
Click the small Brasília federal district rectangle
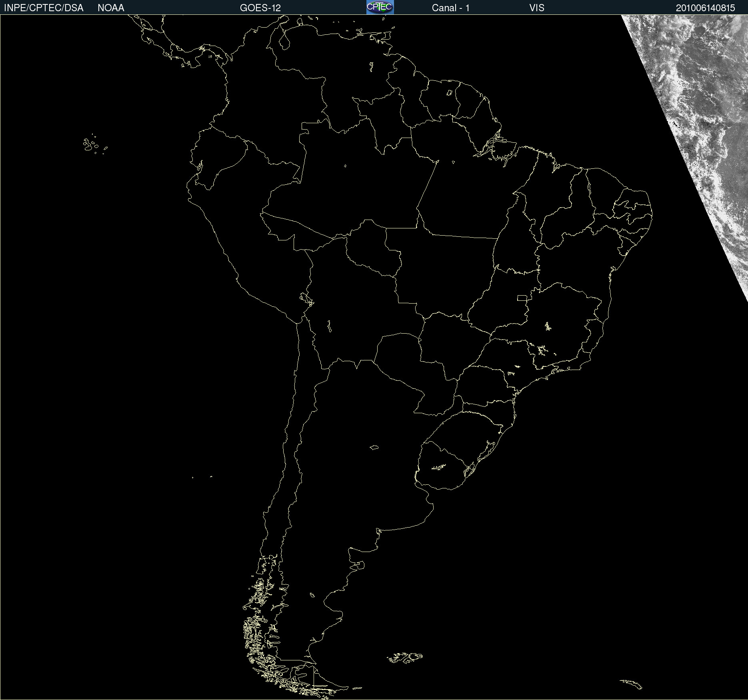tap(522, 298)
